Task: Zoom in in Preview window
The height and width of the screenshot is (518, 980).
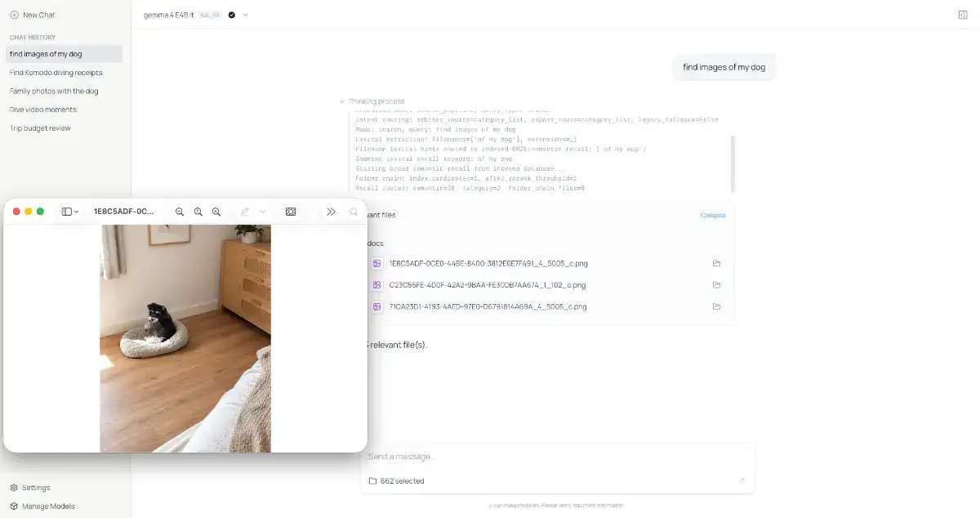Action: [216, 212]
